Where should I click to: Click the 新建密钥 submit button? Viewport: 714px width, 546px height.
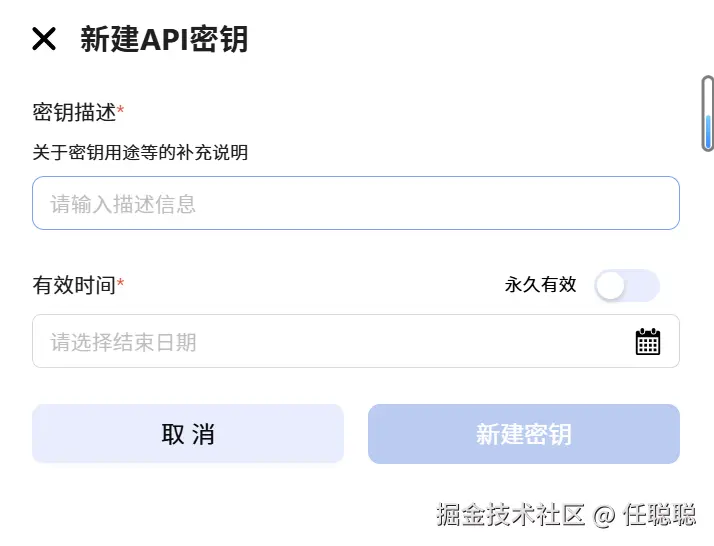tap(523, 434)
